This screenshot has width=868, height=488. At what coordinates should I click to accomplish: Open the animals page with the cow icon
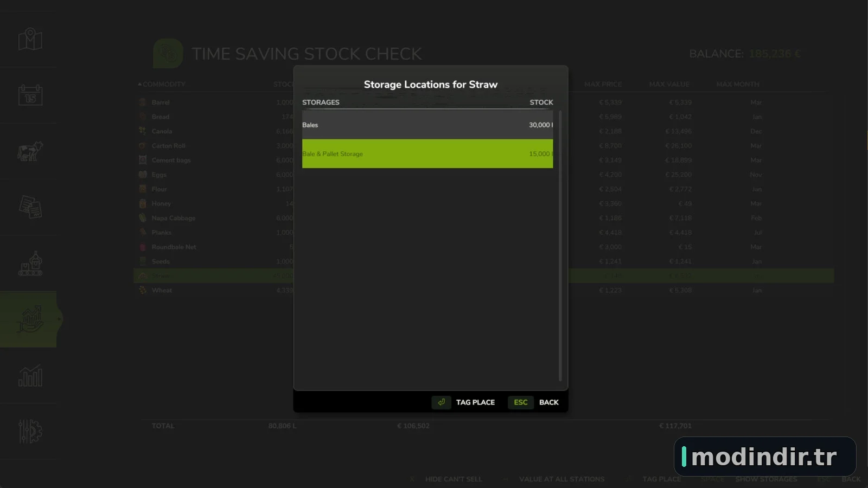click(x=30, y=151)
